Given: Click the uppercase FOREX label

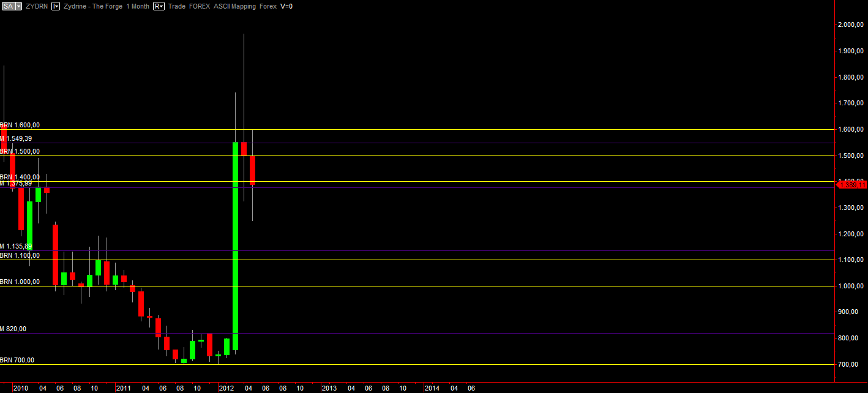Looking at the screenshot, I should [x=200, y=6].
